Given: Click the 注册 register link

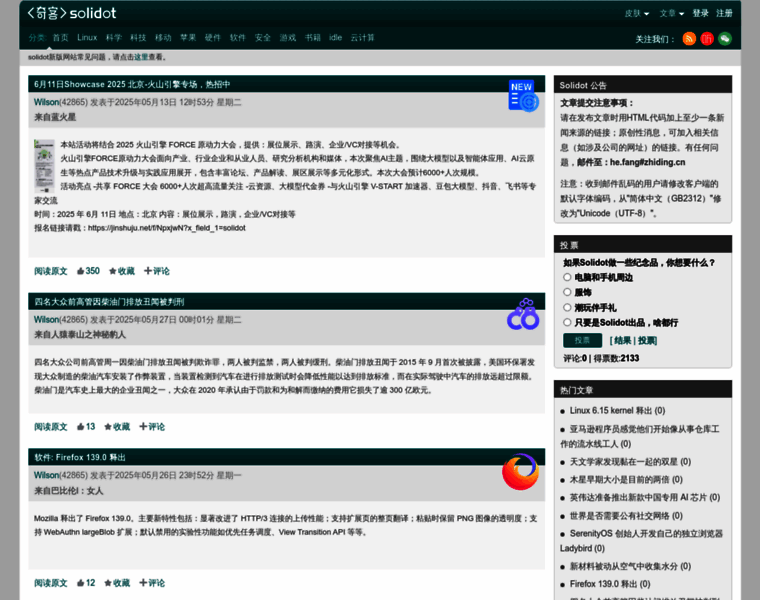Looking at the screenshot, I should pyautogui.click(x=724, y=14).
